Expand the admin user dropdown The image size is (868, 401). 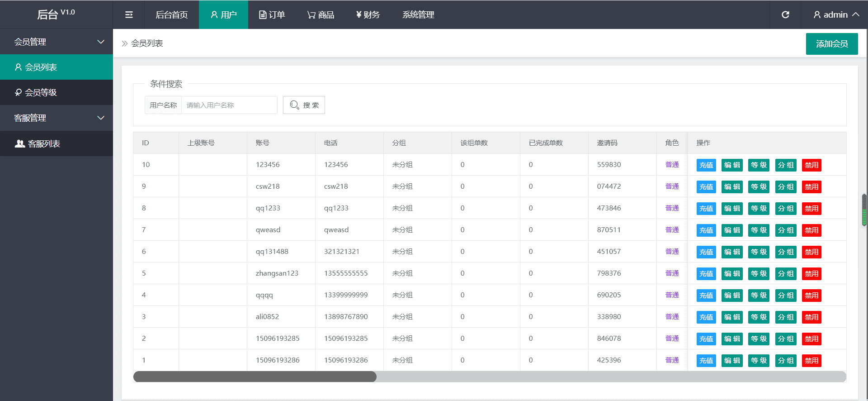pyautogui.click(x=836, y=14)
